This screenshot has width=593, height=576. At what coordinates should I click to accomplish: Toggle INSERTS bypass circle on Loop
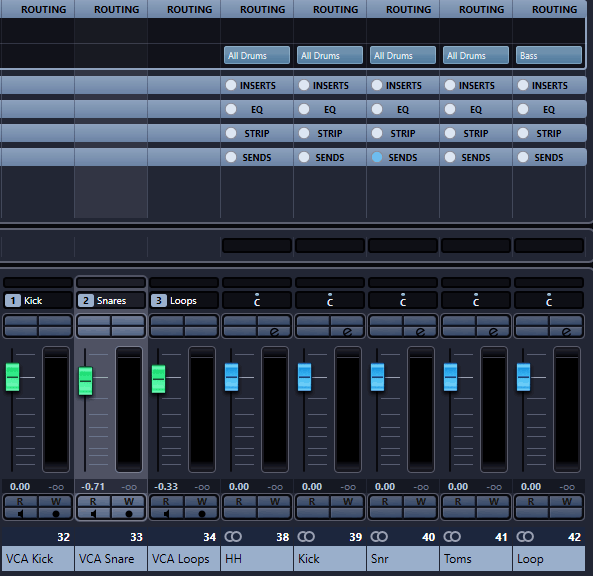coord(523,85)
